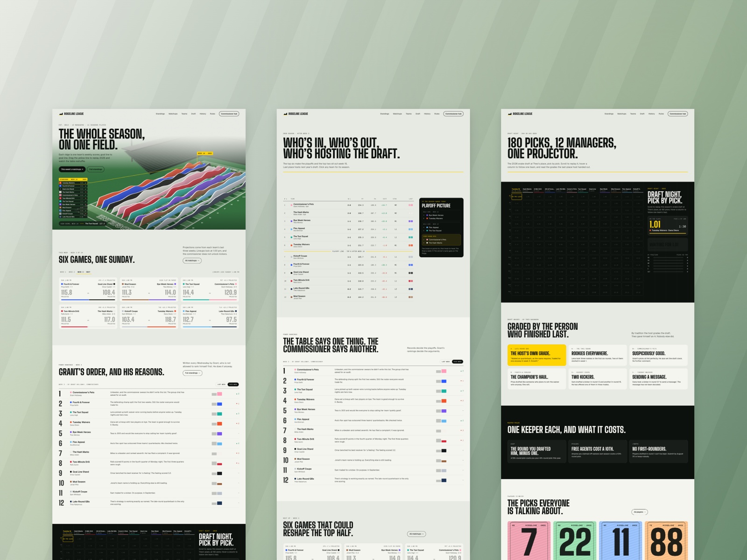Click 'All players' button on draft page

pyautogui.click(x=639, y=512)
